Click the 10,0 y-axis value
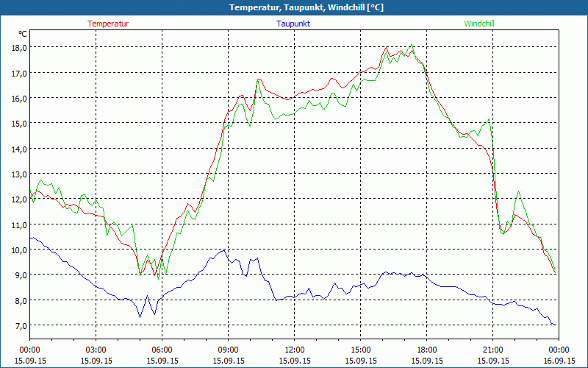 [x=20, y=250]
